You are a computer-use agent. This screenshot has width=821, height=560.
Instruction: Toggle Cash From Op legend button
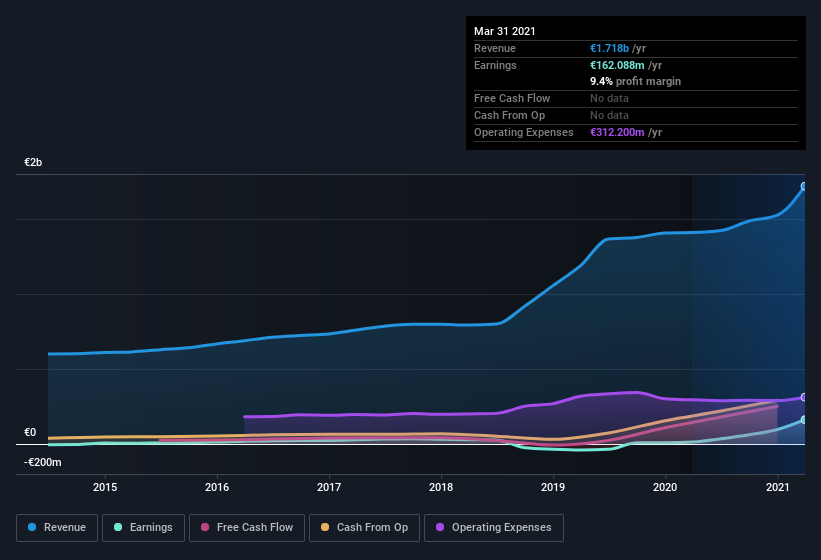[364, 528]
